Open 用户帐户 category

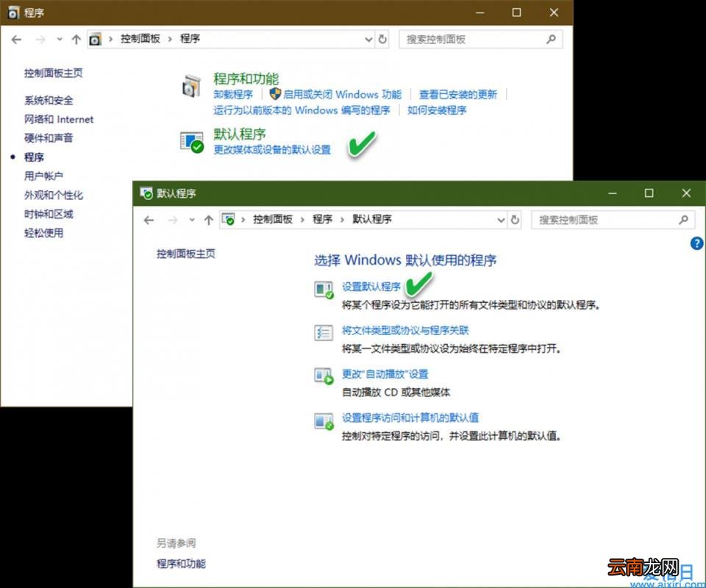[x=43, y=176]
